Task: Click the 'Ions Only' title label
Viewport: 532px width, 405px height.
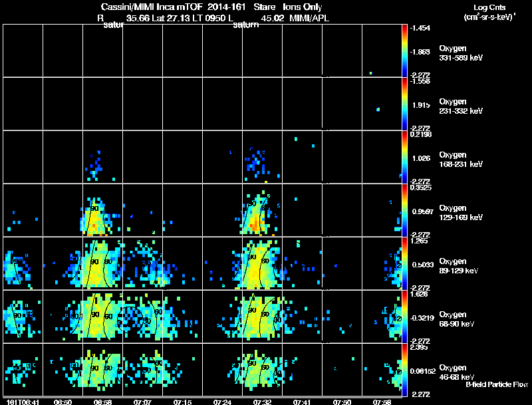Action: click(x=303, y=7)
